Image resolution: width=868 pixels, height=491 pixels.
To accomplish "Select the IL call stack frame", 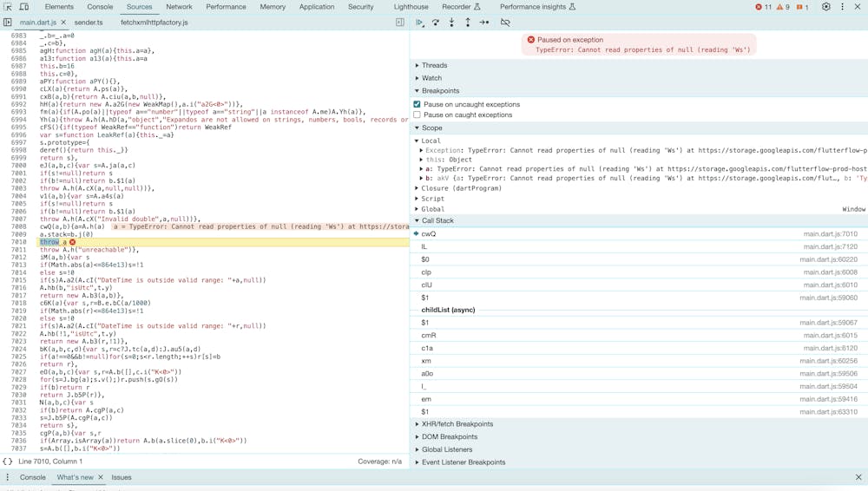I will [x=424, y=246].
